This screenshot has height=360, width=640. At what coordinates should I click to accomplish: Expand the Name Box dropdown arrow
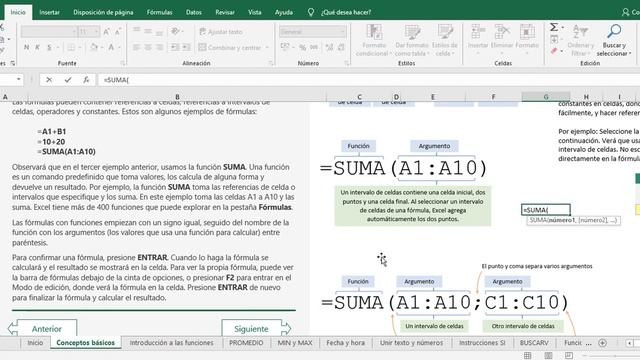pos(19,79)
